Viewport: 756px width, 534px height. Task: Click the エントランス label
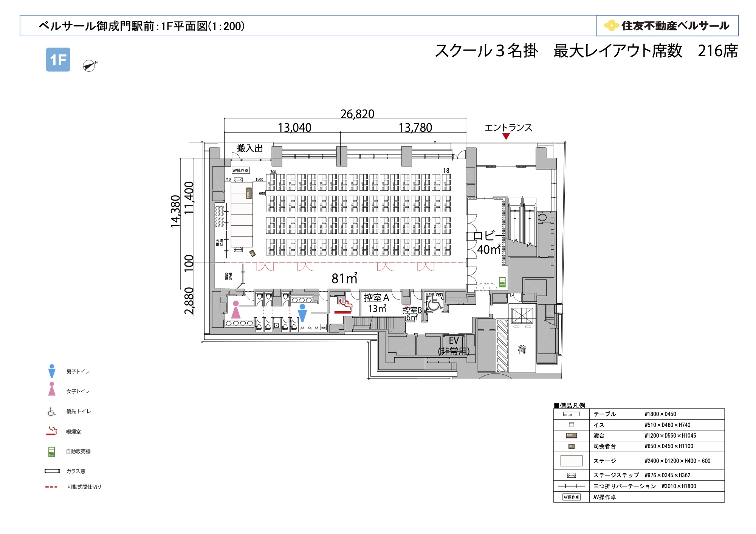(x=508, y=128)
